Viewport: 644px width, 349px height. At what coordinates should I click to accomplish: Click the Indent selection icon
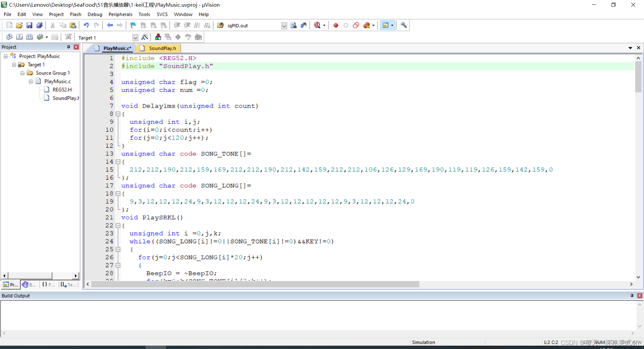point(177,25)
